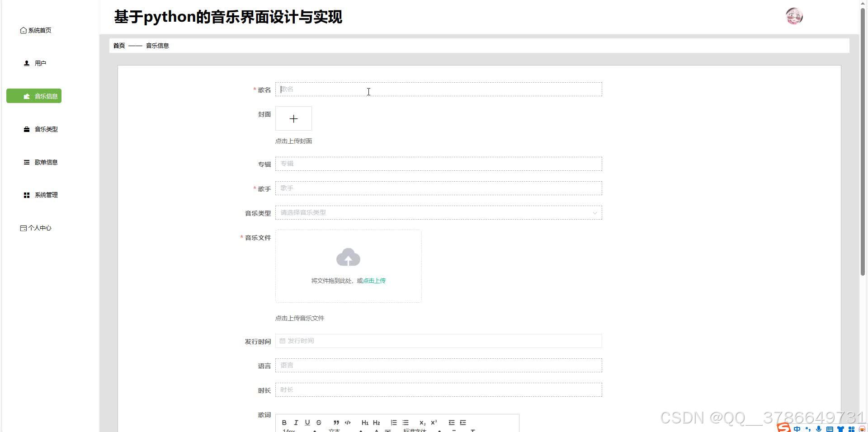Insert a blockquote in the lyrics editor

[336, 423]
